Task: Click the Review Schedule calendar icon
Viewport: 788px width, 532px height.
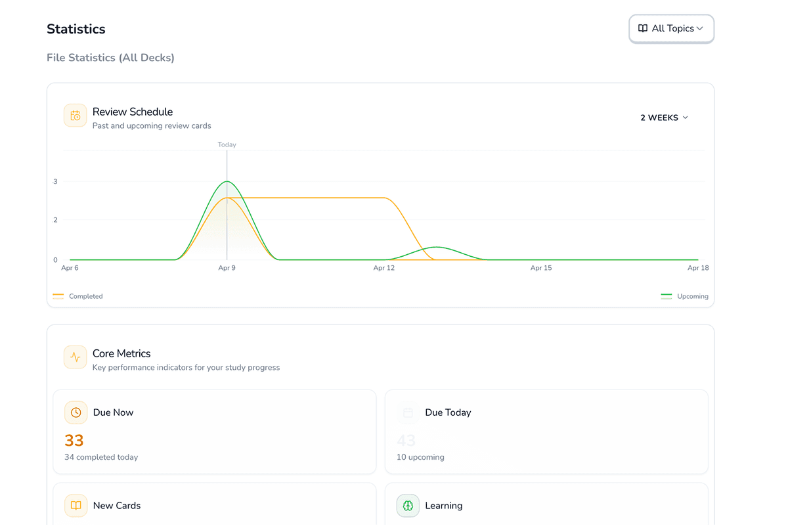Action: click(76, 116)
